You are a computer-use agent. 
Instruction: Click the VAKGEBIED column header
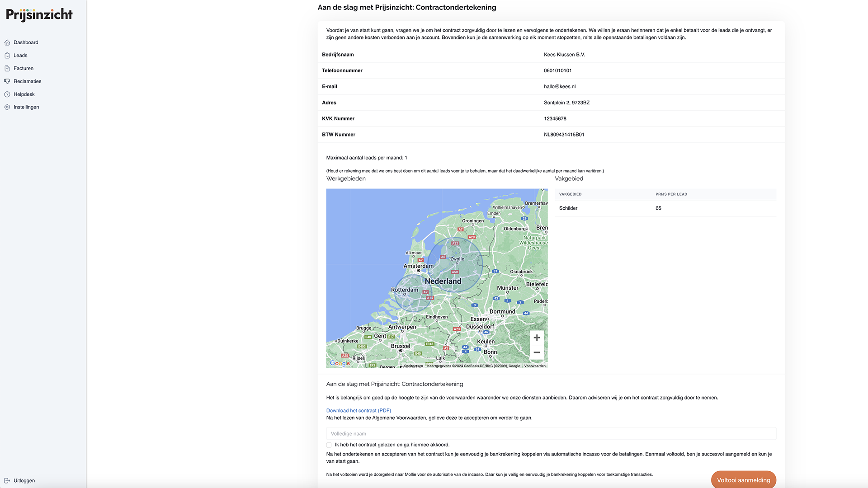[x=571, y=194]
